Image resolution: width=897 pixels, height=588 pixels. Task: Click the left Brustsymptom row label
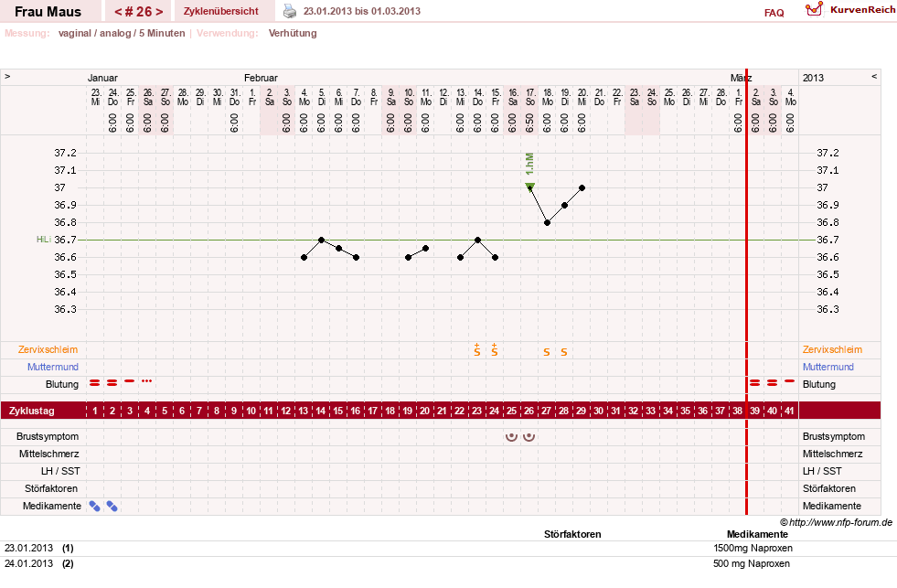click(x=48, y=436)
